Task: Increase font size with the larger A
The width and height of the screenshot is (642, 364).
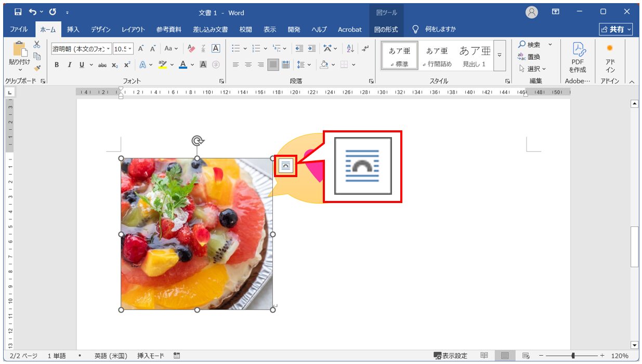Action: point(141,49)
